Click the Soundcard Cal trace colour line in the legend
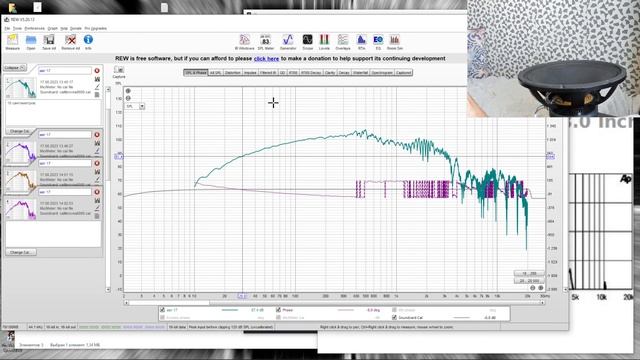This screenshot has height=360, width=640. 462,318
